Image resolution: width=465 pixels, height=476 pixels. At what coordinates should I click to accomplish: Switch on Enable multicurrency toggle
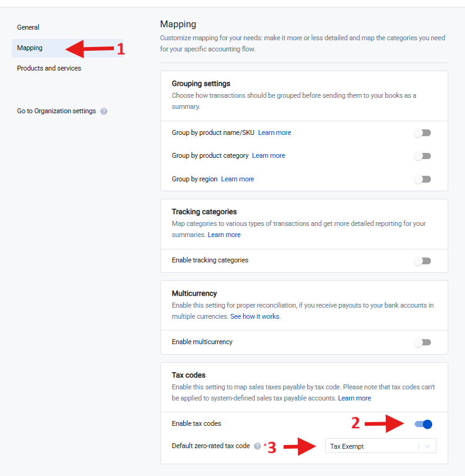click(x=422, y=342)
